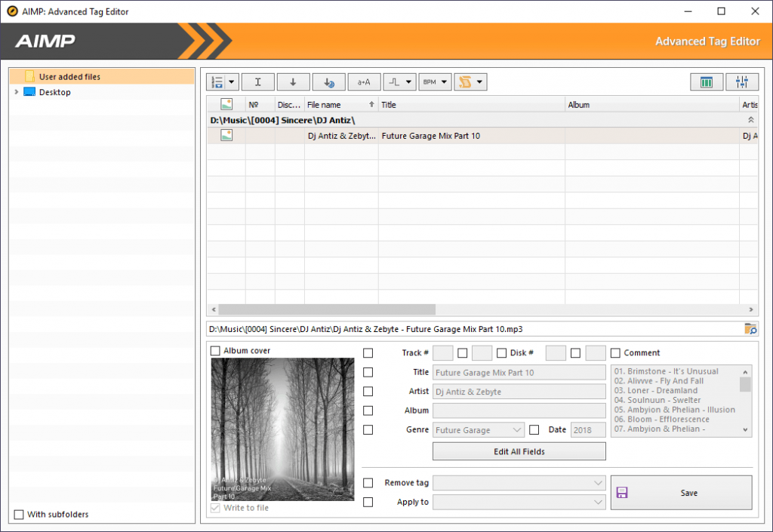This screenshot has height=532, width=773.
Task: Open the fill fields from file name tool
Action: click(x=218, y=81)
